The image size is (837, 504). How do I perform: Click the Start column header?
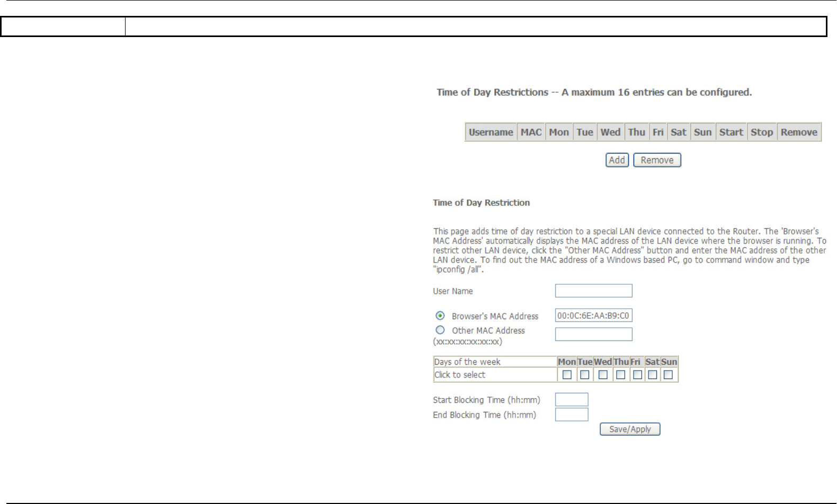coord(731,132)
